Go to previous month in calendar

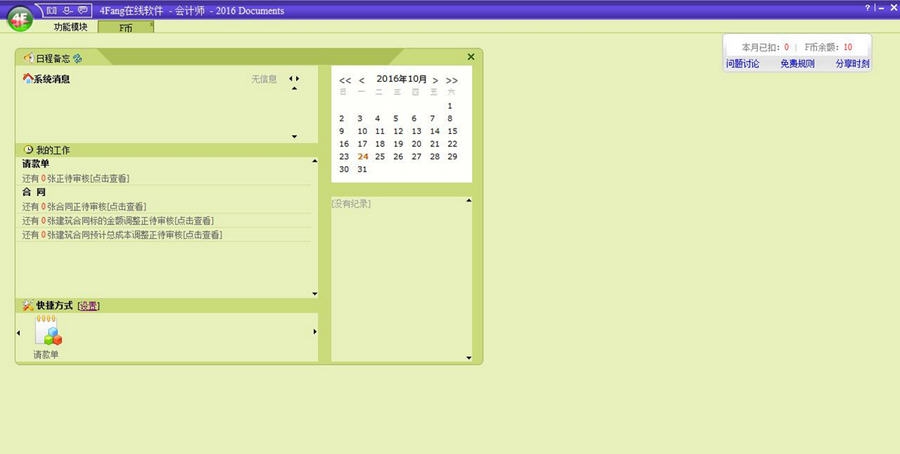click(x=362, y=80)
